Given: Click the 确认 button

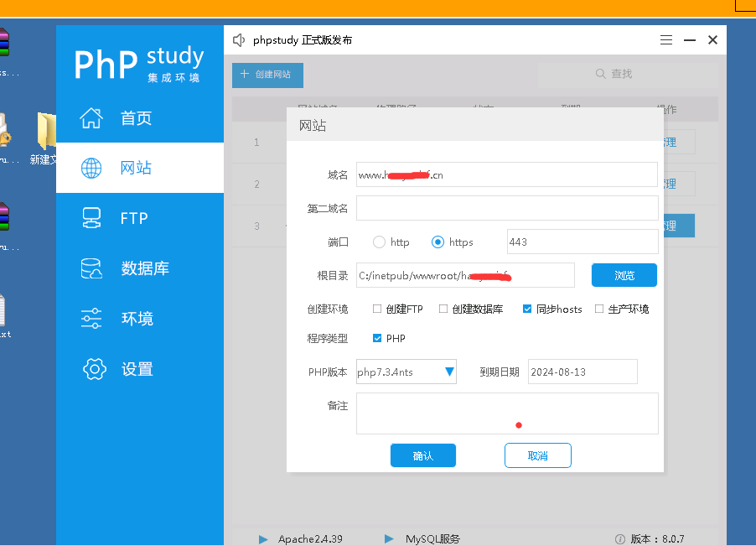Looking at the screenshot, I should [x=422, y=455].
